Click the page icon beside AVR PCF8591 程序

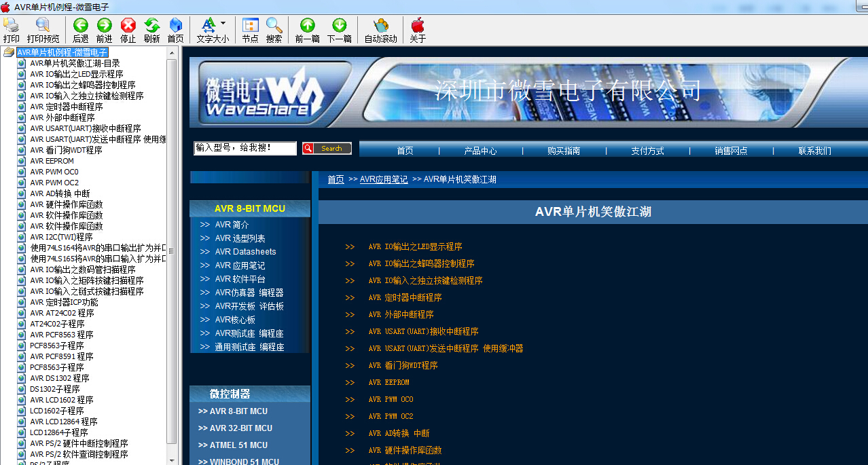tap(22, 356)
